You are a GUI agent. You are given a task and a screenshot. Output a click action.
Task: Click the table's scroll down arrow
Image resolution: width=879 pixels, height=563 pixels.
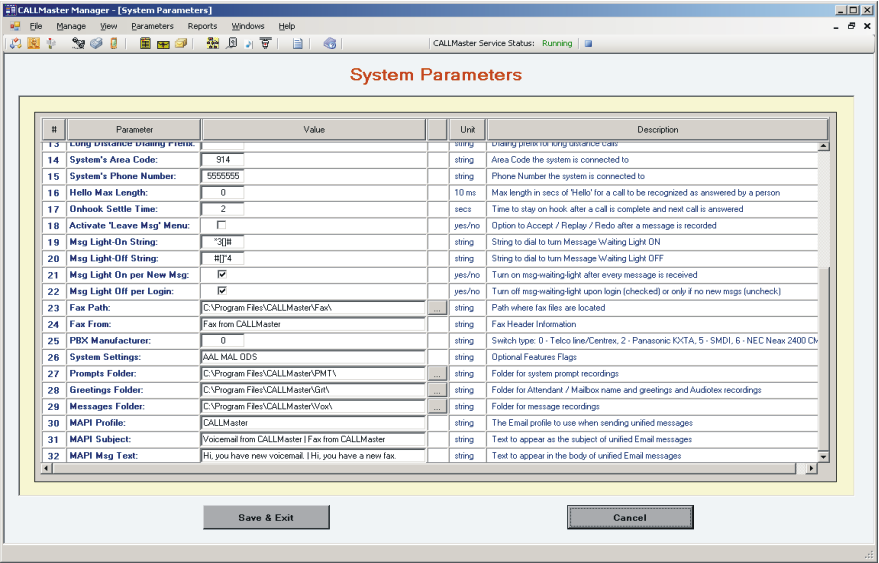[x=823, y=456]
